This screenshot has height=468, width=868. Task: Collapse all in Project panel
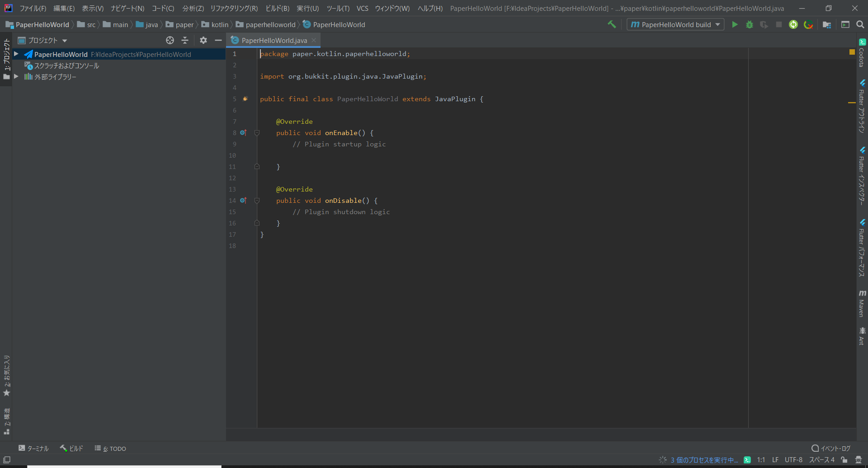click(x=185, y=40)
